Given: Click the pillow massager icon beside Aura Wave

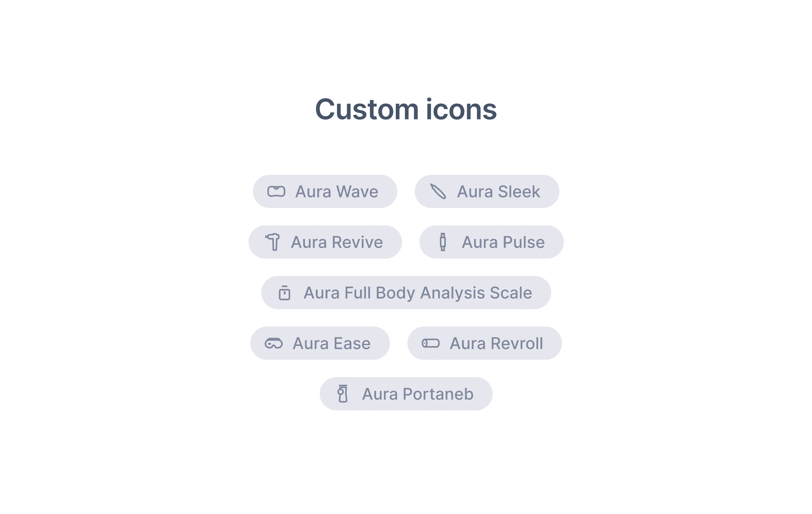Looking at the screenshot, I should point(276,191).
